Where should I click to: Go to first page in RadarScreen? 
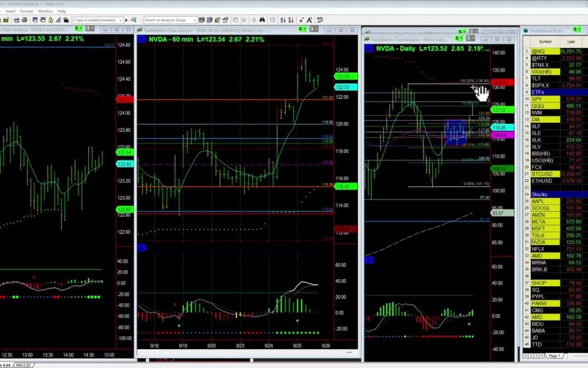pyautogui.click(x=526, y=355)
